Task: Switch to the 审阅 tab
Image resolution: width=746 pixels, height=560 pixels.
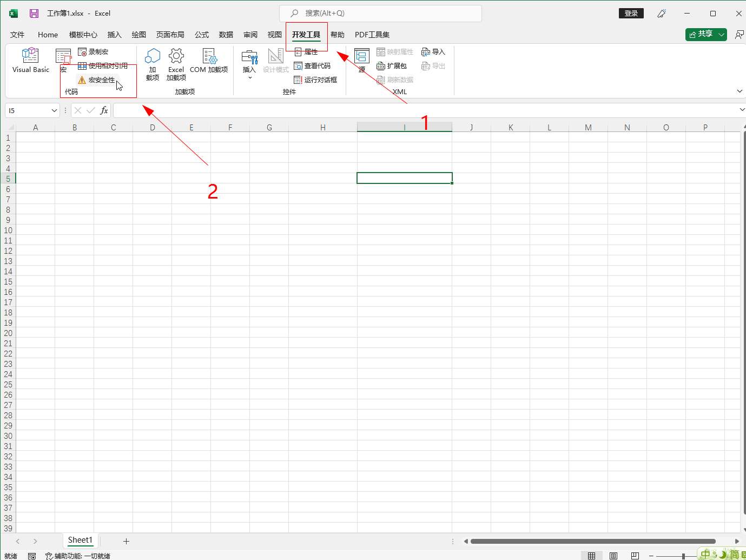Action: click(250, 35)
